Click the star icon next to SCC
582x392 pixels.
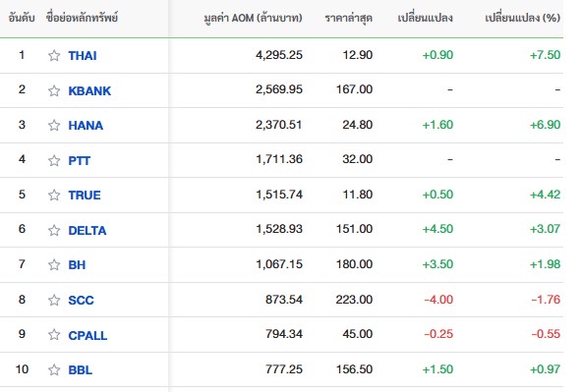pos(54,300)
